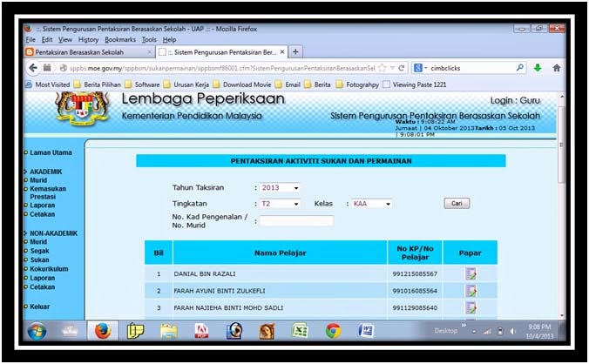Go to the Firefox home page icon
Image resolution: width=589 pixels, height=364 pixels.
(x=557, y=68)
